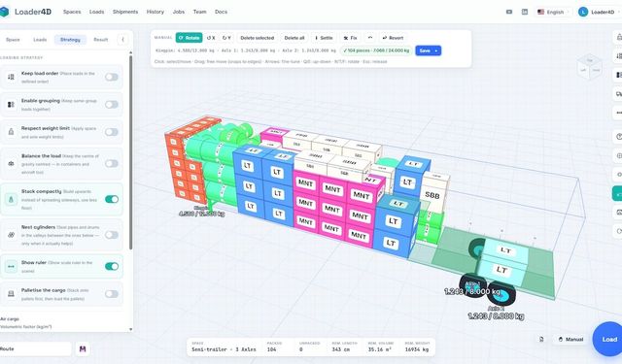Open the English language dropdown
Viewport: 622px width, 364px height.
point(553,12)
